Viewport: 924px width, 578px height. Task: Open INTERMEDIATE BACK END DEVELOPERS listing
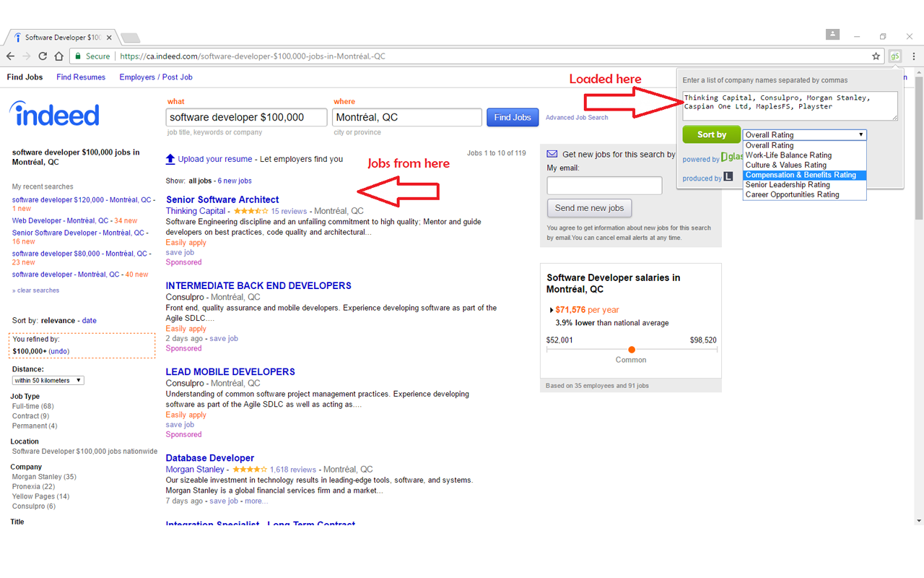(x=258, y=285)
